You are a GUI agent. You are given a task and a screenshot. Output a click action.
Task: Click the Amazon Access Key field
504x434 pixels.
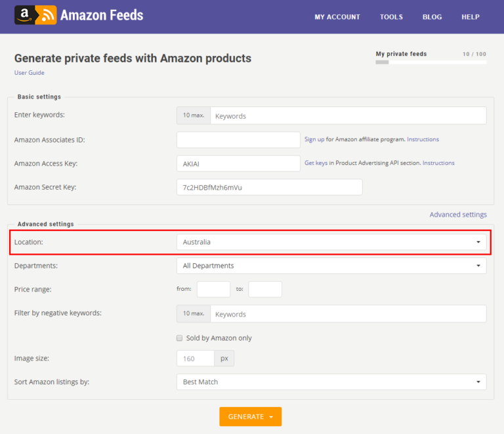(x=238, y=163)
